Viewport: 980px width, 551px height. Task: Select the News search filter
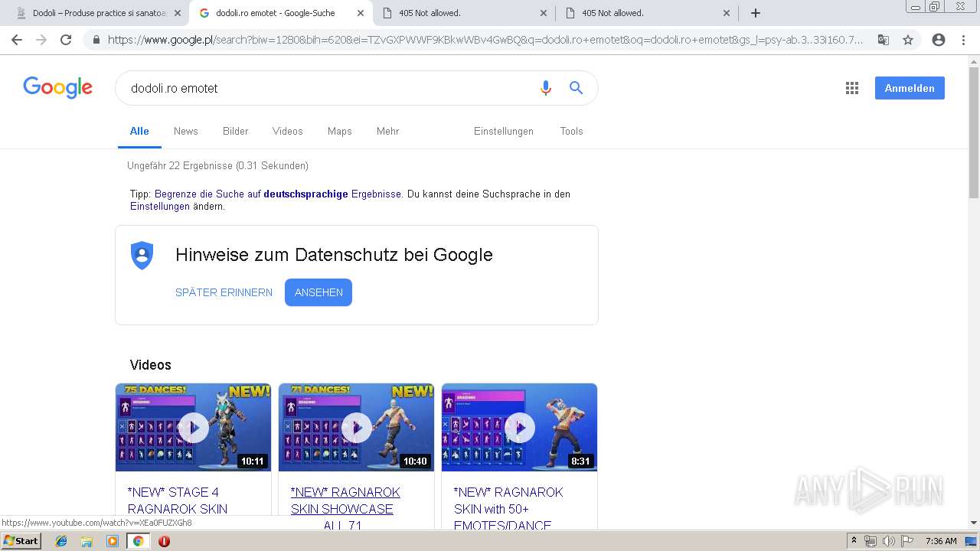(186, 131)
